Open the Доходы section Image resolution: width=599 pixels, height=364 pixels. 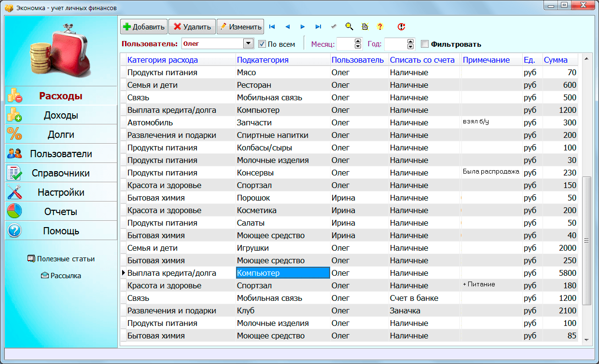pyautogui.click(x=61, y=115)
